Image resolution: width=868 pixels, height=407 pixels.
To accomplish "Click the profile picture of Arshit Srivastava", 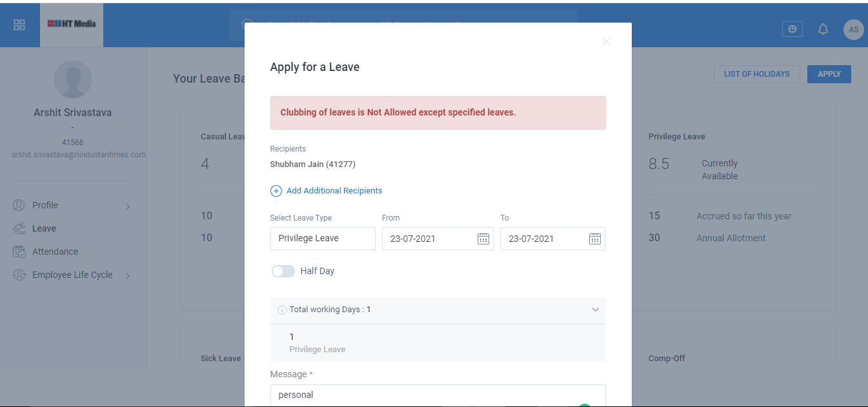I will click(x=73, y=79).
